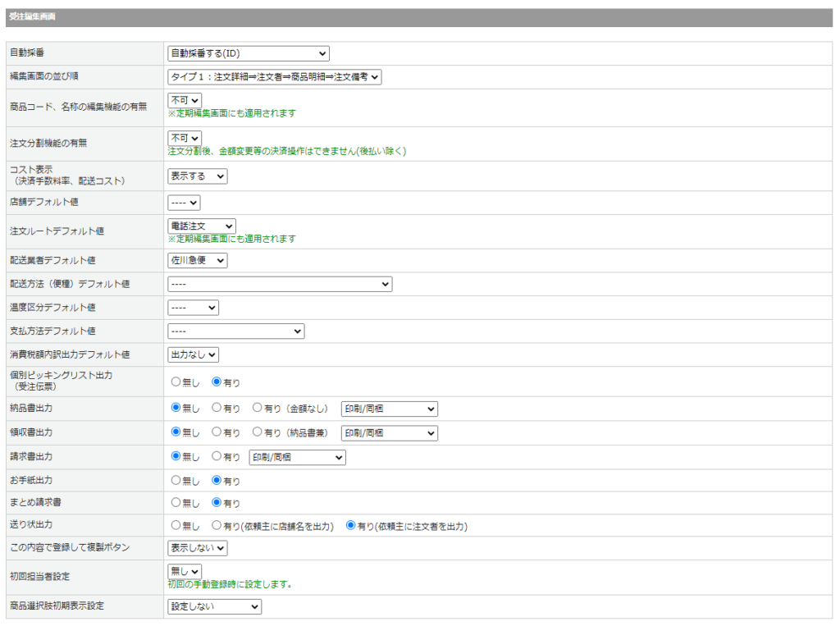Open the 配送業者デフォルト値 dropdown (佐川急便)
This screenshot has width=840, height=626.
point(197,260)
